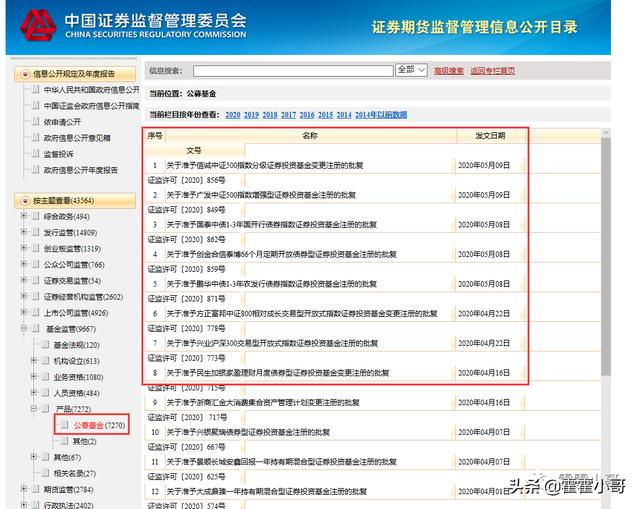View records for year 2019

251,115
